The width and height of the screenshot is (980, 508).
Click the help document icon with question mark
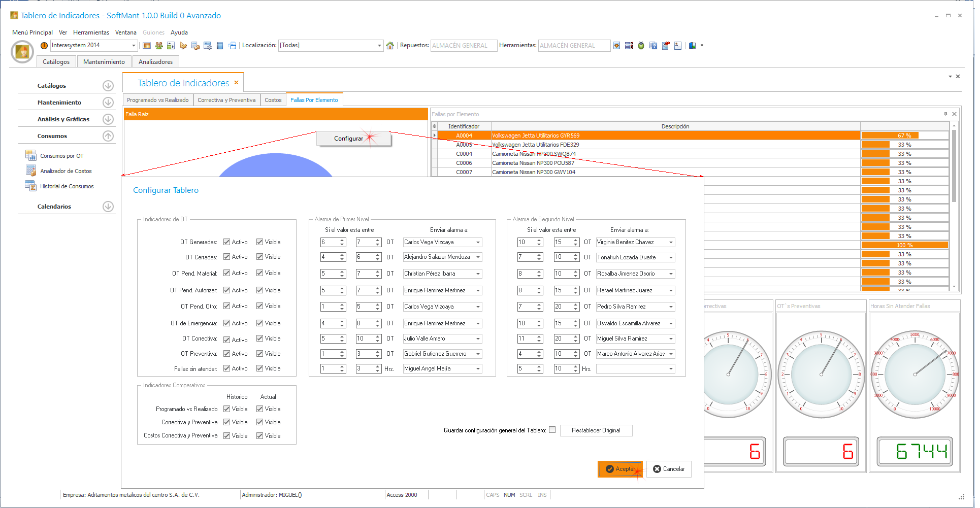(653, 46)
